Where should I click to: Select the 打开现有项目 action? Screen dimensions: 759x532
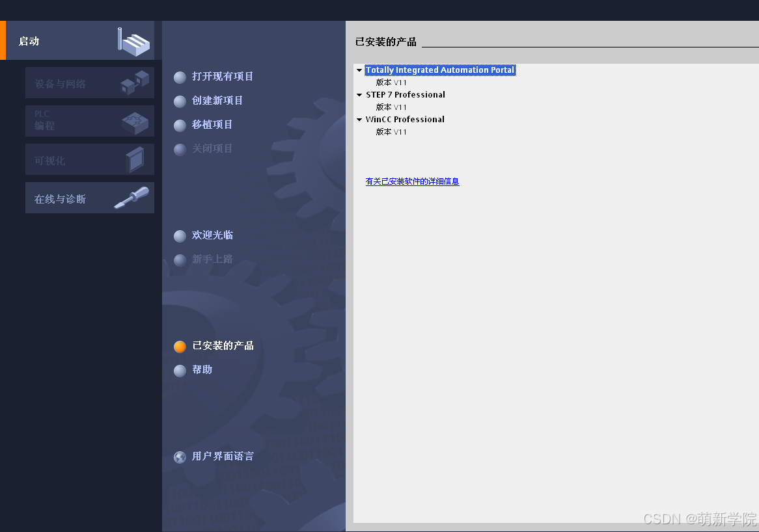222,76
